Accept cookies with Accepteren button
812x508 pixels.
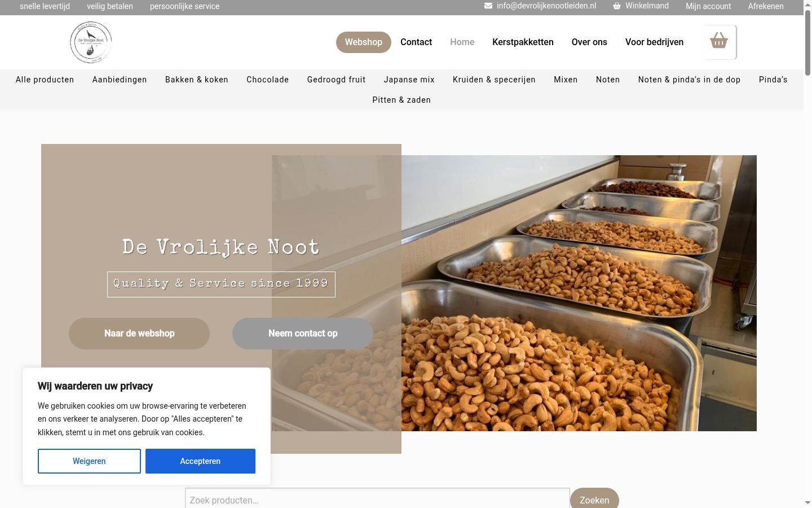(200, 461)
